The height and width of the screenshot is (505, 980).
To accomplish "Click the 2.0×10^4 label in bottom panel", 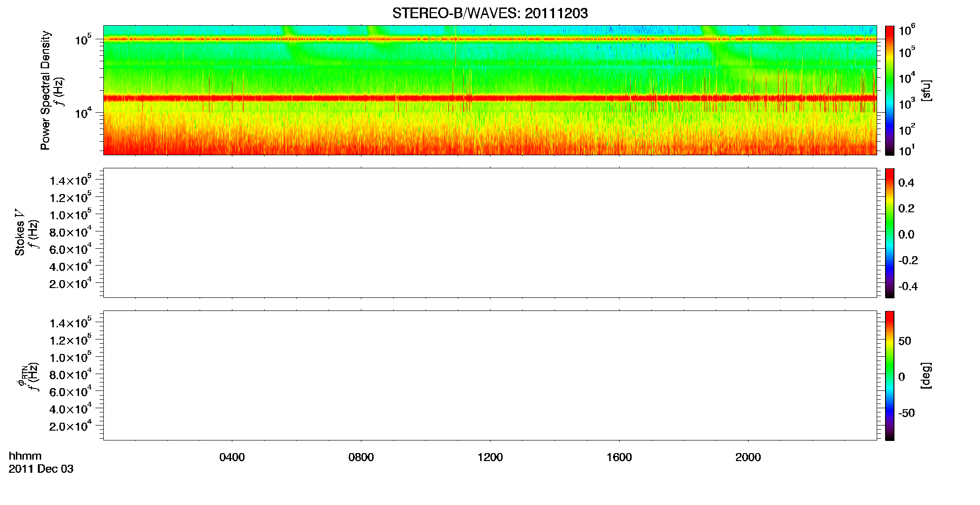I will coord(71,426).
